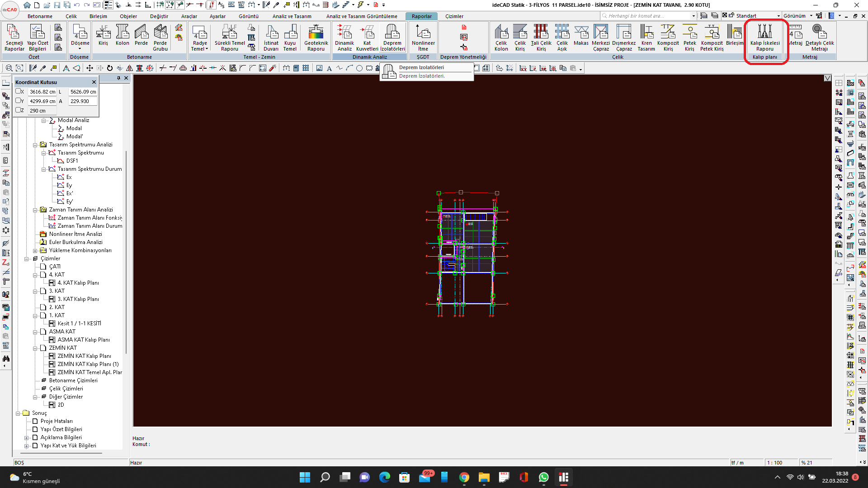Open Çelik Kolon report
Viewport: 868px width, 488px height.
coord(501,38)
